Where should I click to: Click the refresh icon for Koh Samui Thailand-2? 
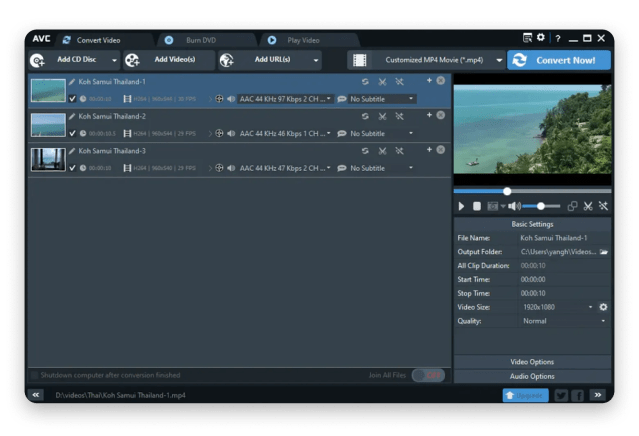365,117
